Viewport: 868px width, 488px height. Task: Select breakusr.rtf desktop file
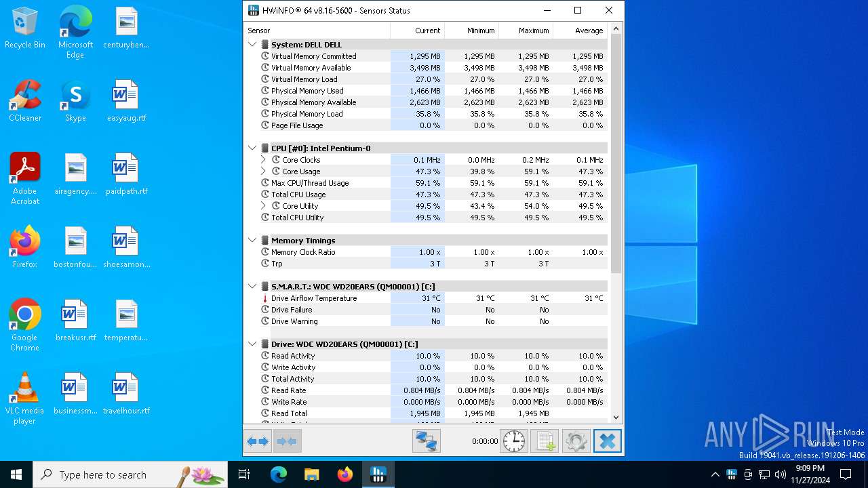click(75, 321)
